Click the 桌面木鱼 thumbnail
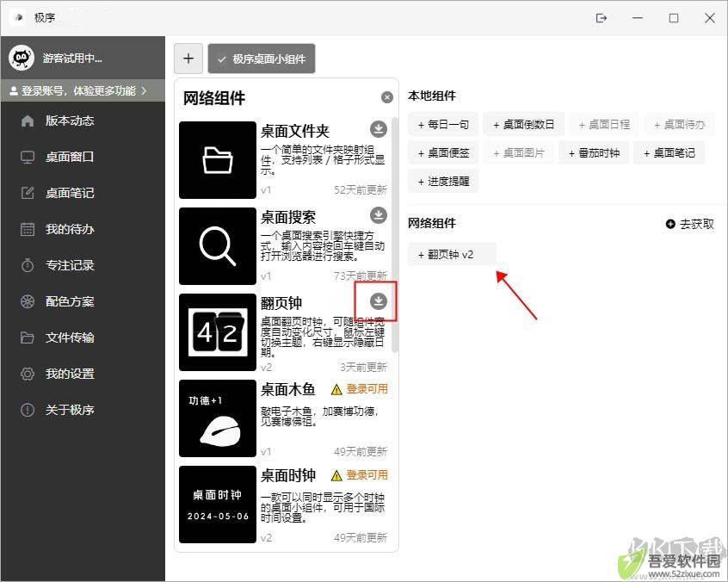Screen dimensions: 728x582 pos(218,418)
